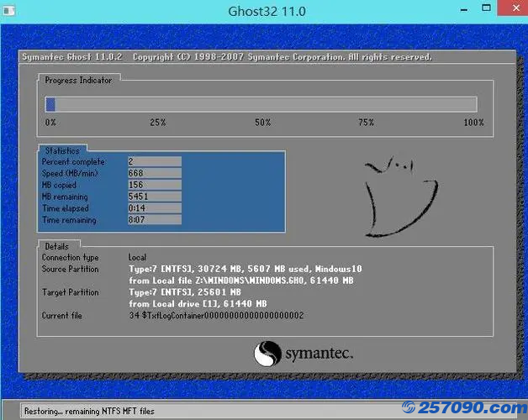Click the 'Target Partition' label
Screen dimensions: 528x420
[x=70, y=292]
